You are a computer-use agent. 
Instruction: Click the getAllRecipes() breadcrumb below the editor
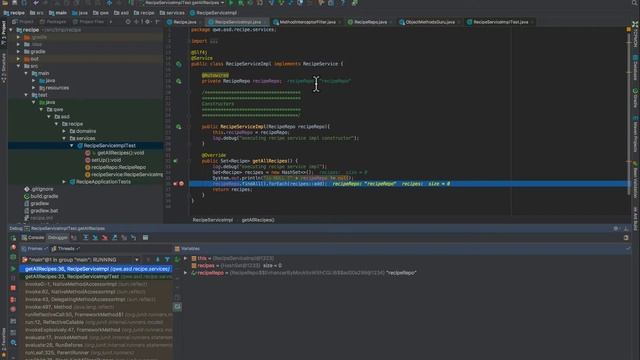point(258,220)
